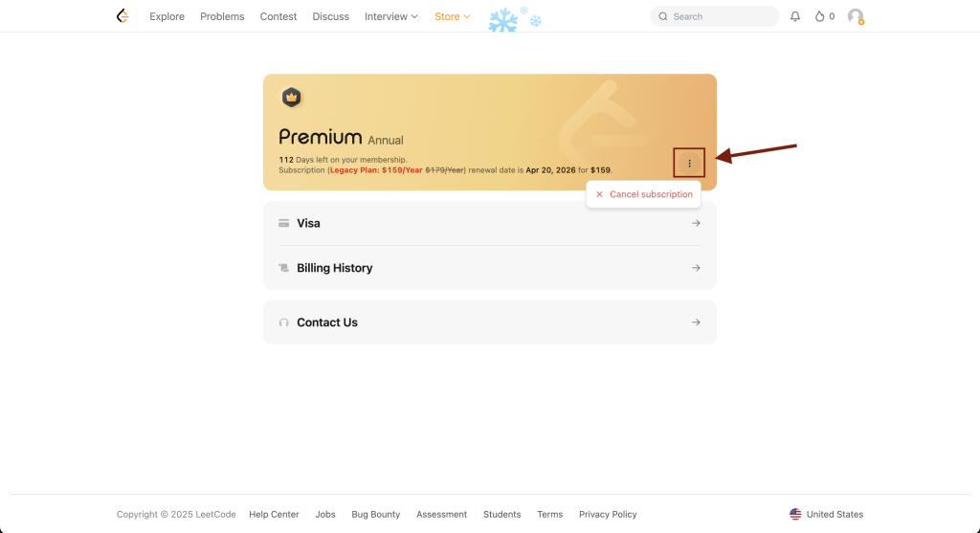
Task: Click the receipt icon beside Billing History
Action: point(283,267)
